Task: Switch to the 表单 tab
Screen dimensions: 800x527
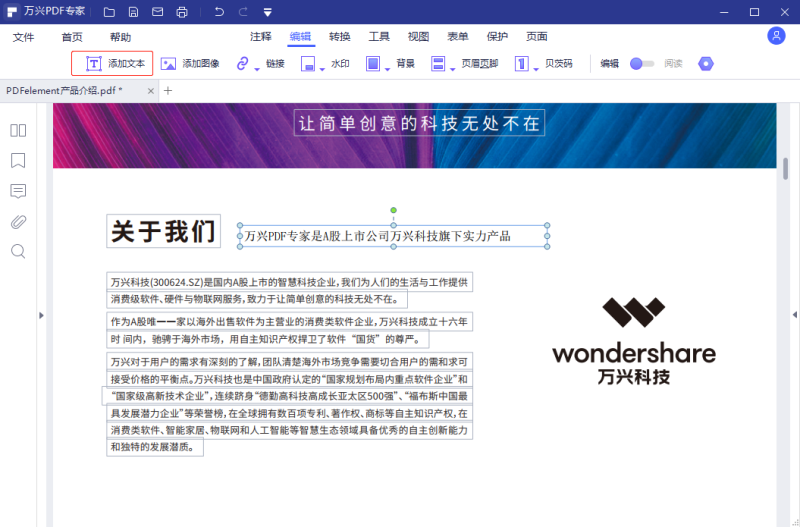Action: pyautogui.click(x=458, y=36)
